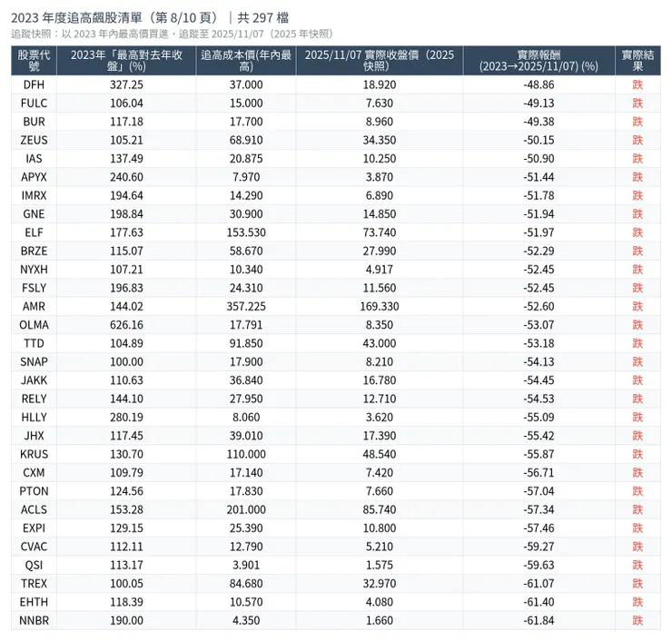Select ticker HLLY
The height and width of the screenshot is (641, 672).
pyautogui.click(x=34, y=417)
